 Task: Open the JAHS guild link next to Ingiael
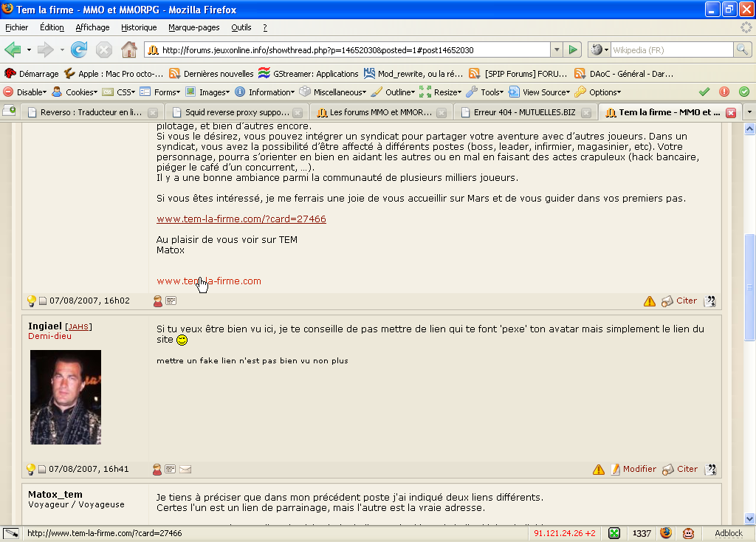[x=78, y=327]
